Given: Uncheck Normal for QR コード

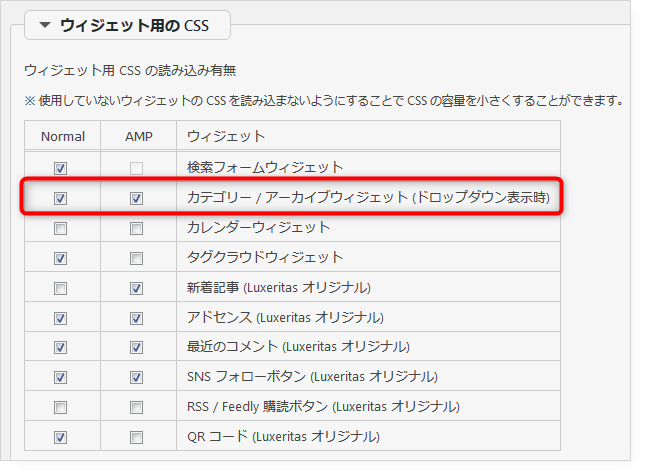Looking at the screenshot, I should click(x=61, y=437).
